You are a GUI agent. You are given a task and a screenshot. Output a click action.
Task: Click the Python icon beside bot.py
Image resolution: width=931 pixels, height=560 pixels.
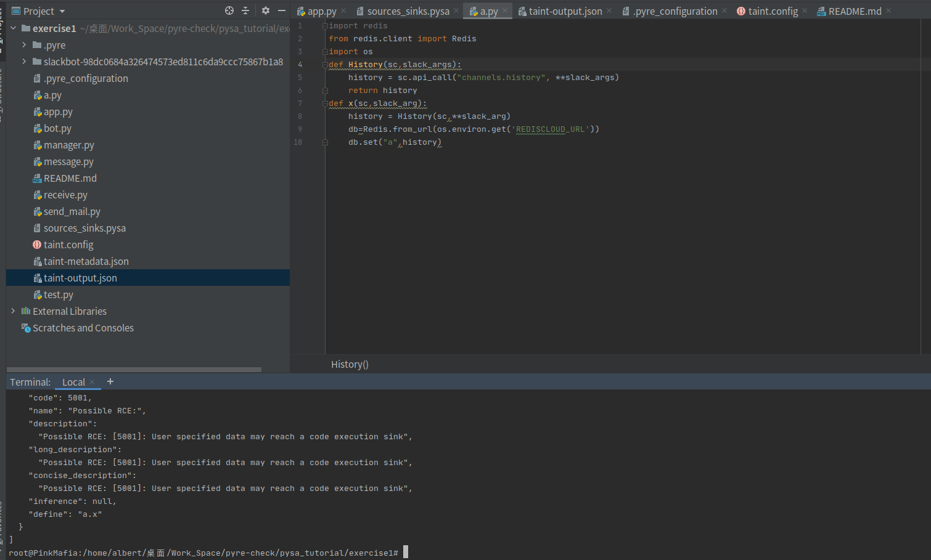[36, 128]
